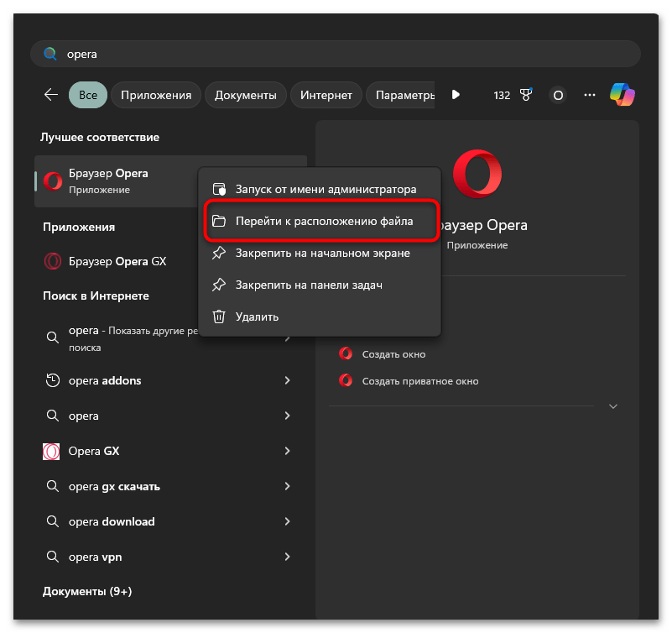Click the magnifier icon beside opera vpn

[x=53, y=557]
